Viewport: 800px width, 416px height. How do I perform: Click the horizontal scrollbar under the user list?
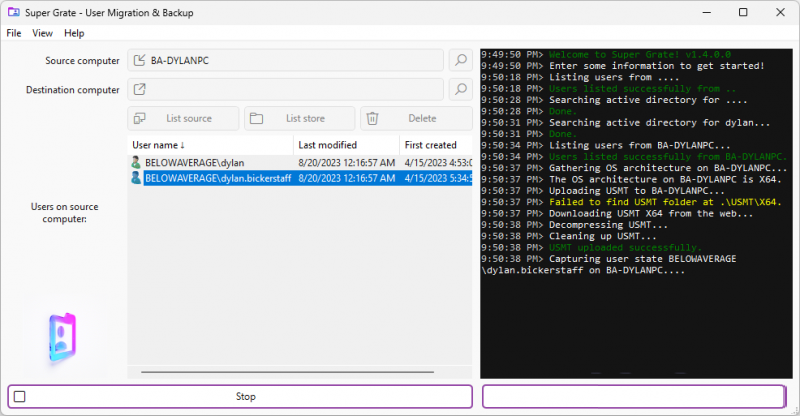tap(300, 372)
